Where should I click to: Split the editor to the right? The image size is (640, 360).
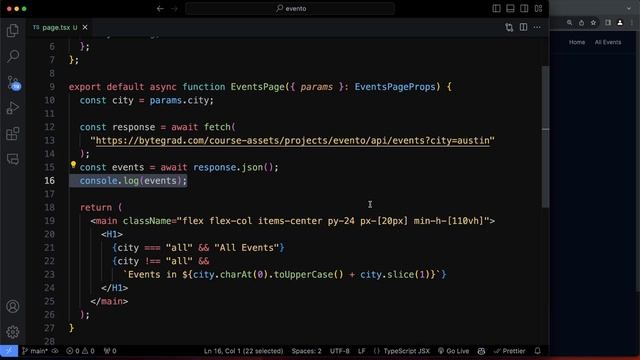[523, 27]
